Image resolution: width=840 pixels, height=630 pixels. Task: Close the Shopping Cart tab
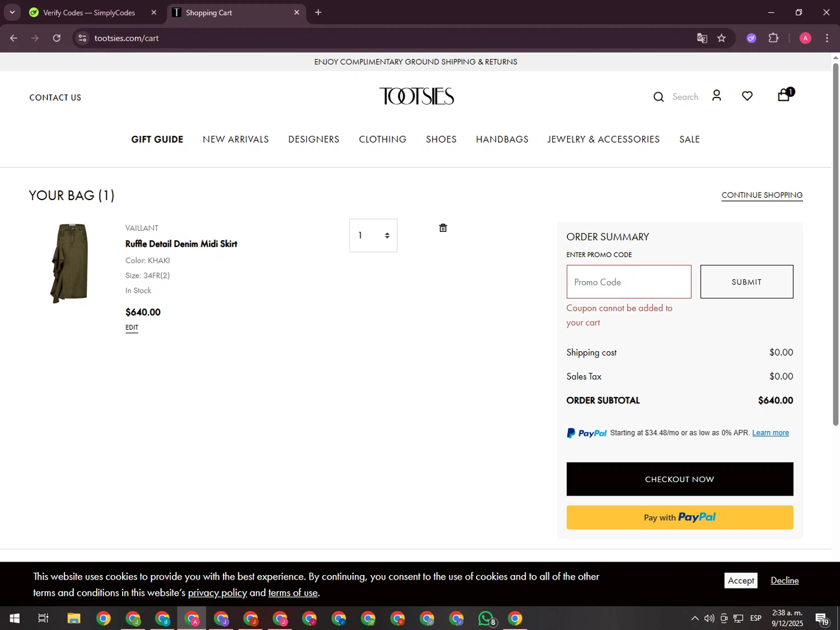click(x=297, y=12)
